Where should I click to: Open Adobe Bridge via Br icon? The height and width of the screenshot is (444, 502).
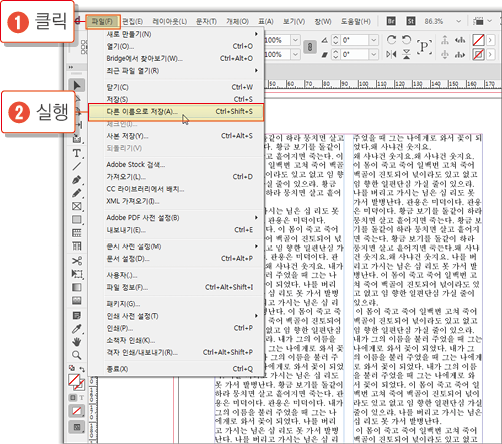point(391,21)
